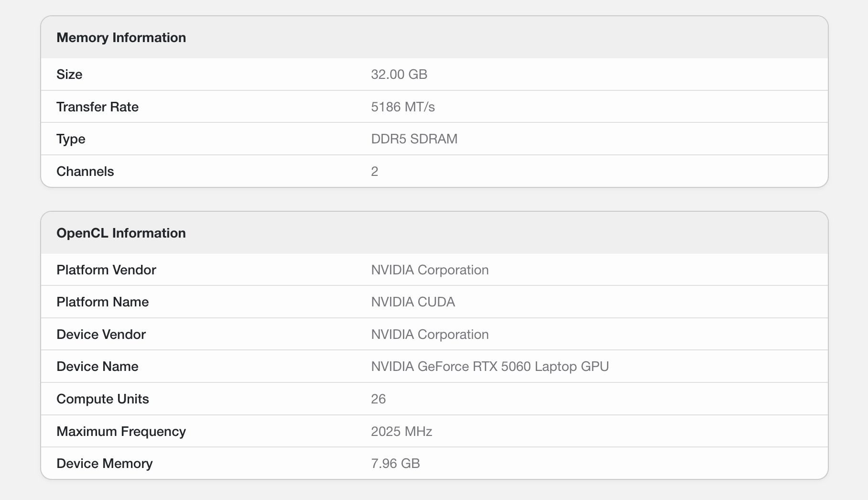
Task: Select the Maximum Frequency label
Action: [x=121, y=432]
